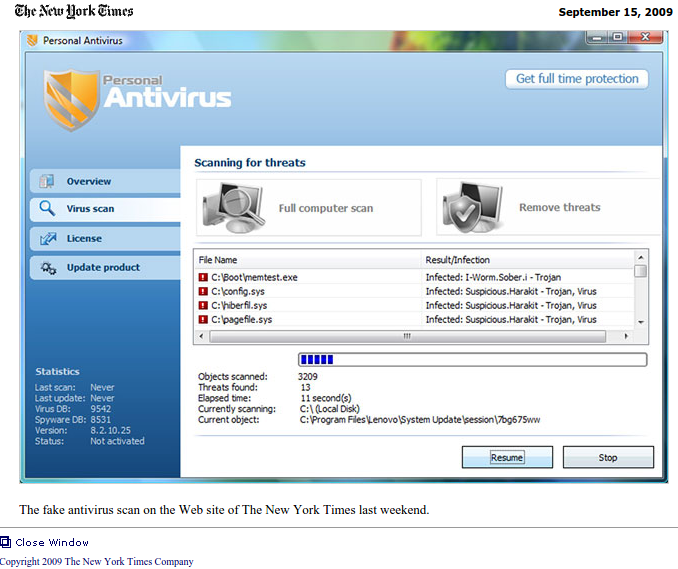Click the Current object Lenovo path

420,420
